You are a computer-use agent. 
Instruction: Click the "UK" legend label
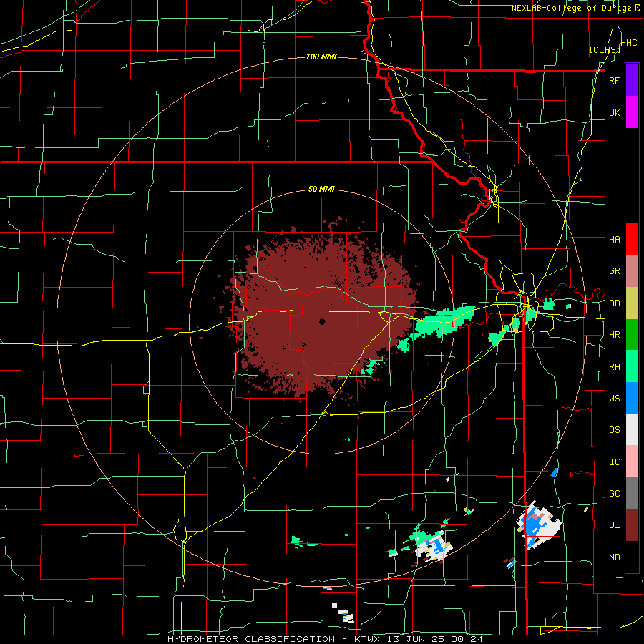614,112
